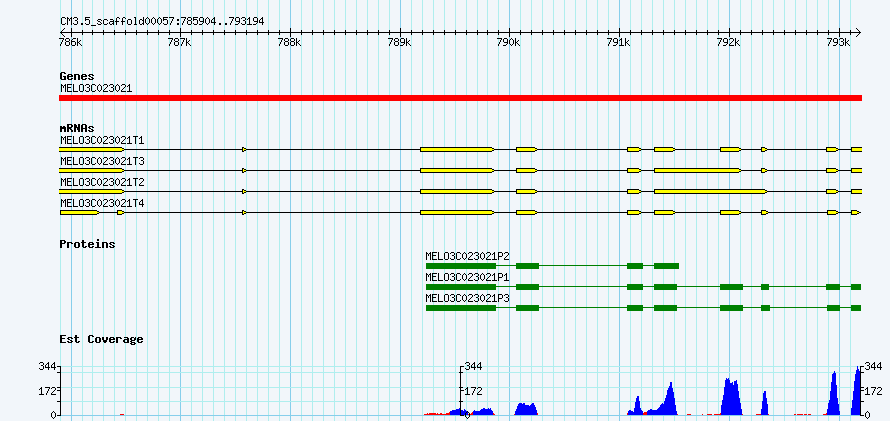890x421 pixels.
Task: Select the first exon of transcript MELO3C023021T4
Action: pos(79,212)
